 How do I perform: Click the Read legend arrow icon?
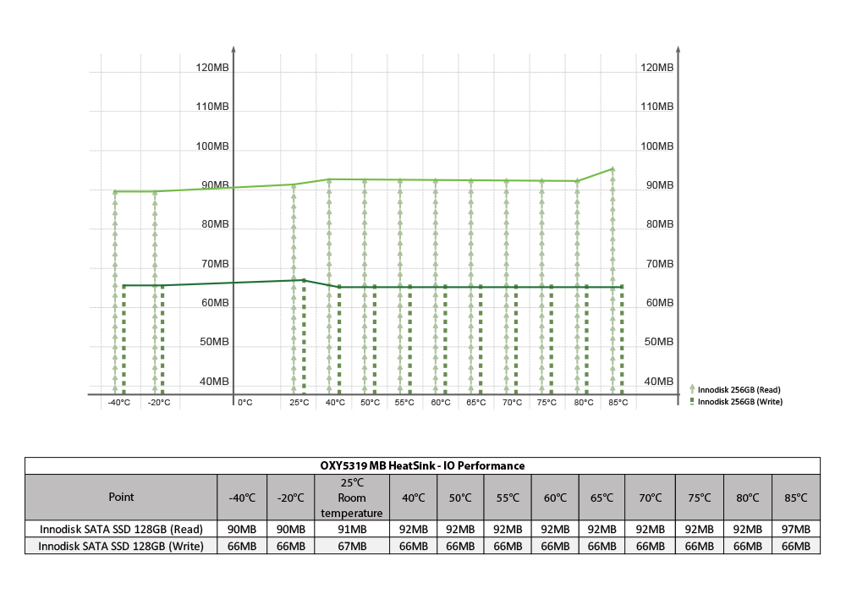click(692, 389)
